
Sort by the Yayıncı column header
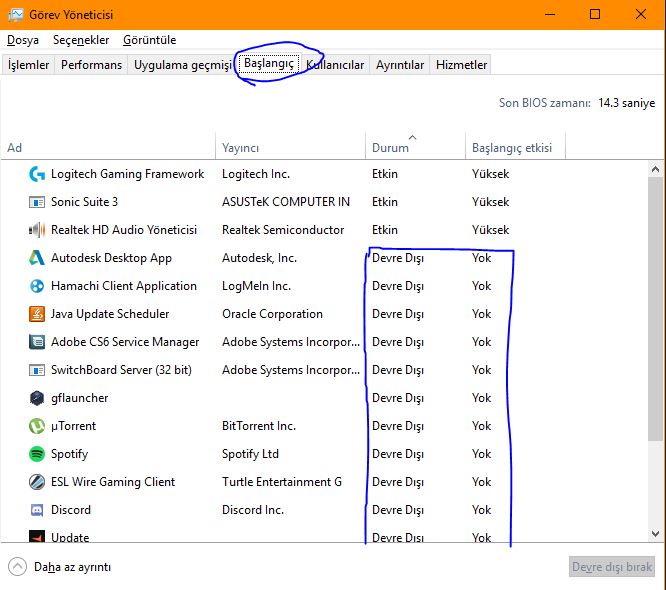pyautogui.click(x=291, y=148)
